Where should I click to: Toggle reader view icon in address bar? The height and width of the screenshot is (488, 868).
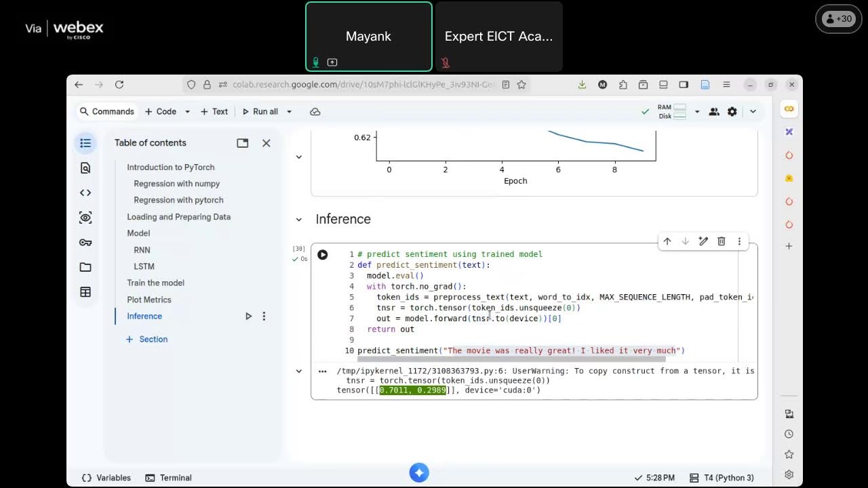[505, 85]
